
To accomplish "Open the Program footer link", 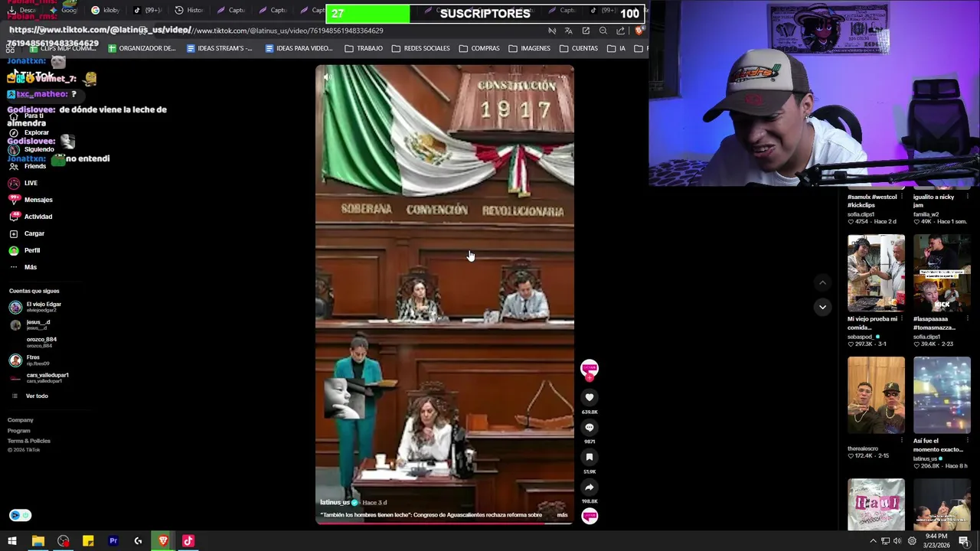I will [x=19, y=431].
